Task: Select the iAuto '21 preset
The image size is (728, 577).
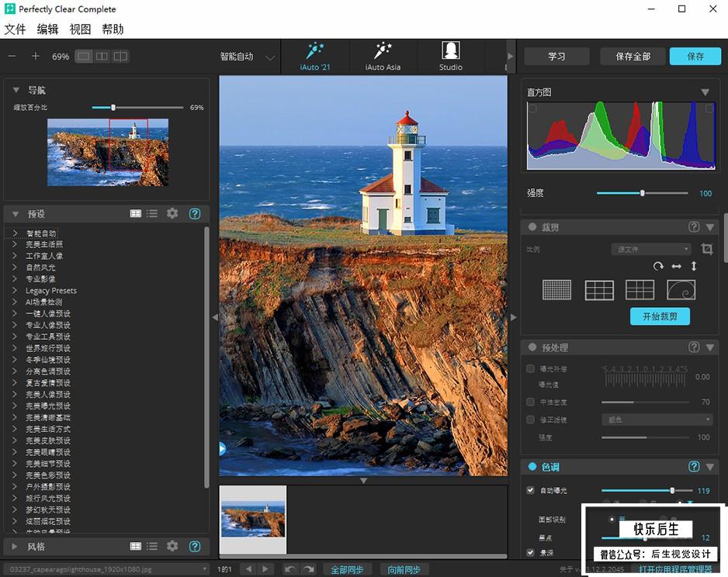Action: (315, 56)
